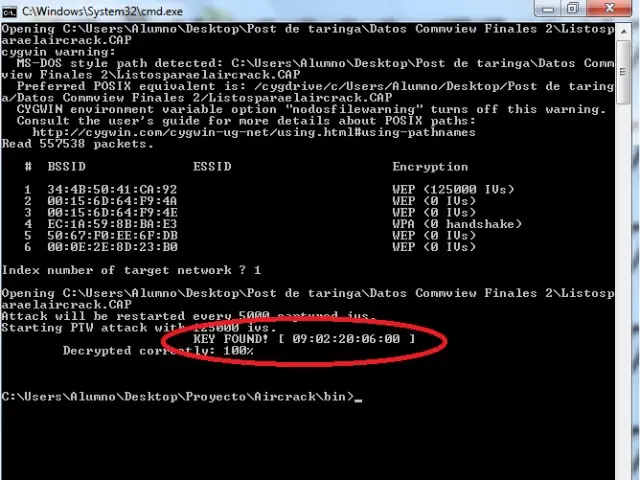Close the cmd.exe window

610,9
